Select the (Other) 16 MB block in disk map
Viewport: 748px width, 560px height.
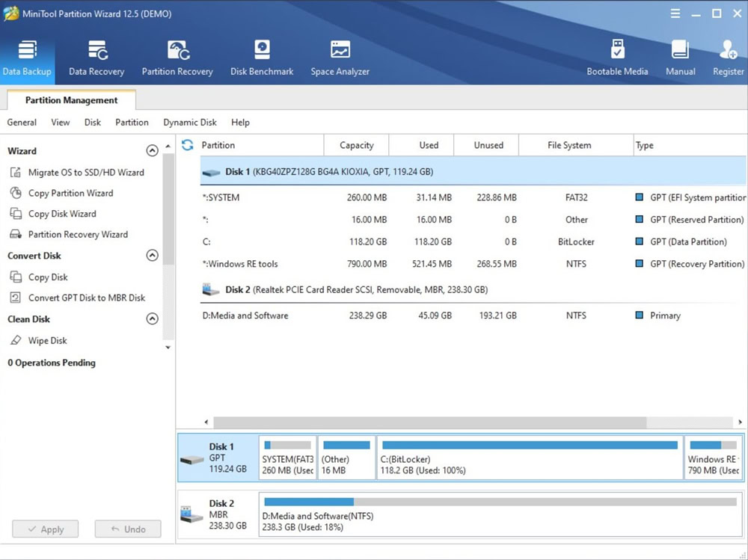click(x=347, y=458)
